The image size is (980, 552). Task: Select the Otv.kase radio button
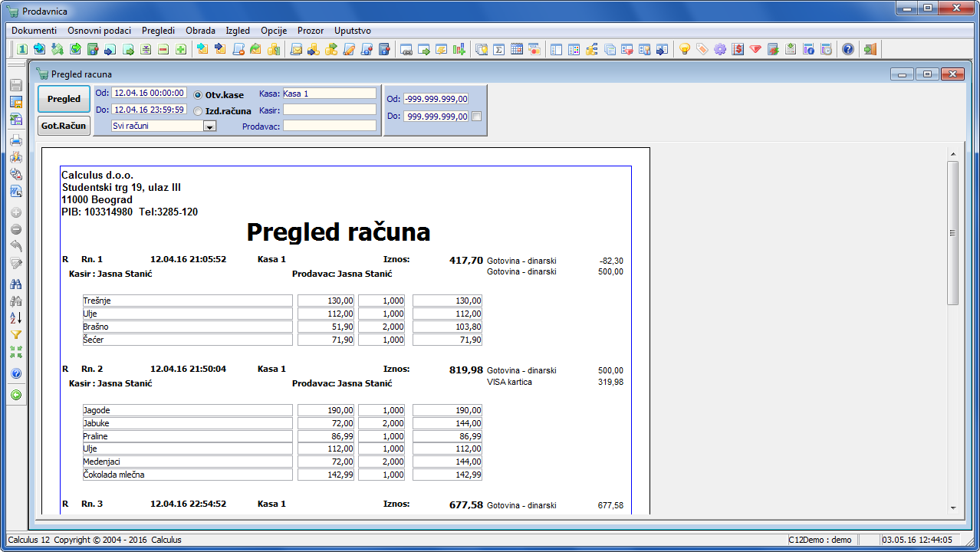(x=199, y=95)
